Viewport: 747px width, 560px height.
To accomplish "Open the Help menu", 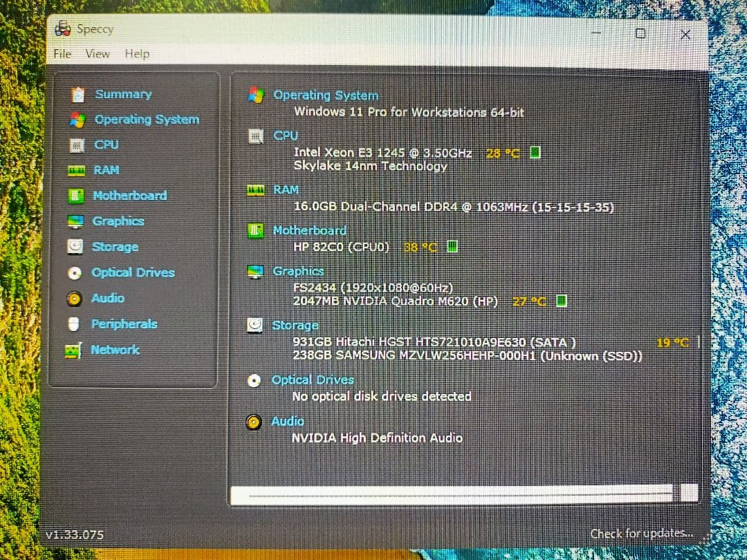I will point(137,53).
